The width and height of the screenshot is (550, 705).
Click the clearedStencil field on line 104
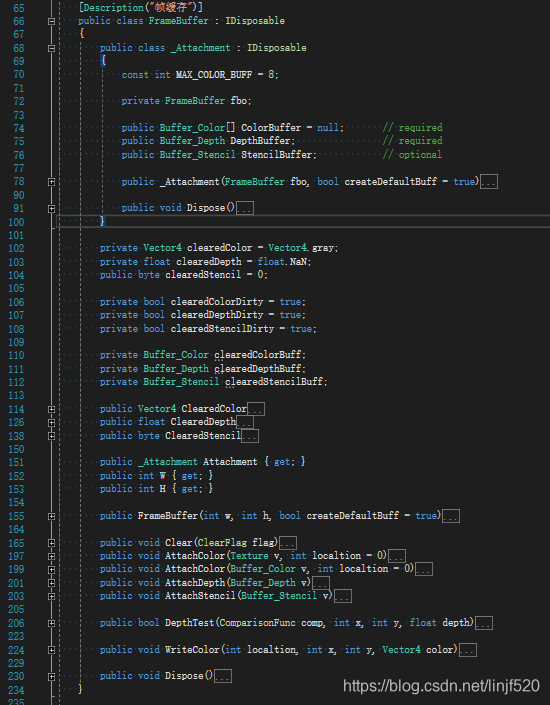(203, 275)
